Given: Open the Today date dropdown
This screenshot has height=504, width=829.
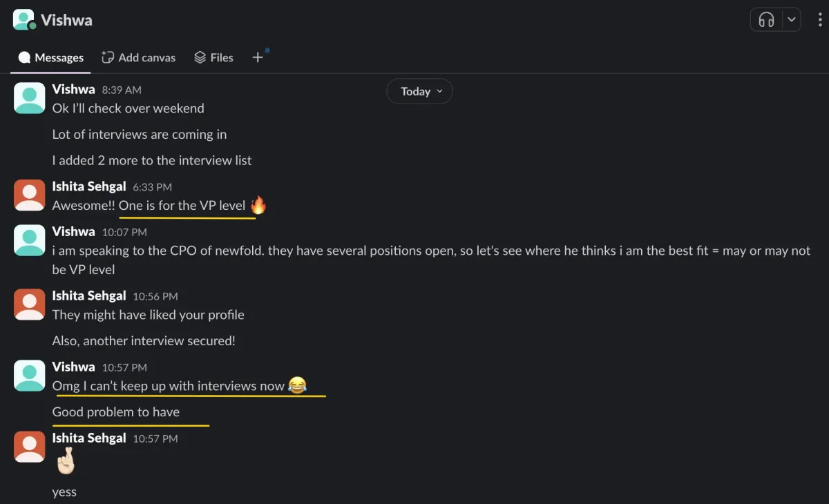Looking at the screenshot, I should tap(419, 91).
